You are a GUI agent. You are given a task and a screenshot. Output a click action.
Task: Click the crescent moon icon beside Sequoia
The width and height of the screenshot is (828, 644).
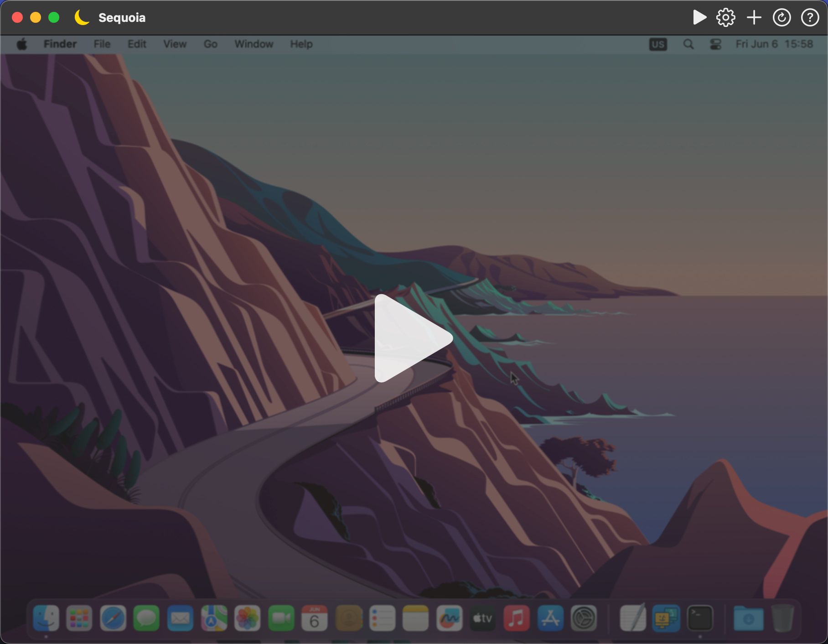click(82, 18)
